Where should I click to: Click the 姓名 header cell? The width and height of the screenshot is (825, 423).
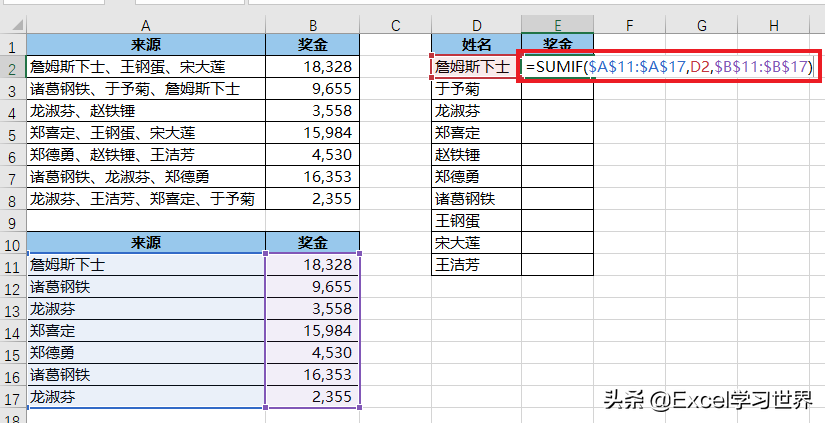(x=477, y=45)
